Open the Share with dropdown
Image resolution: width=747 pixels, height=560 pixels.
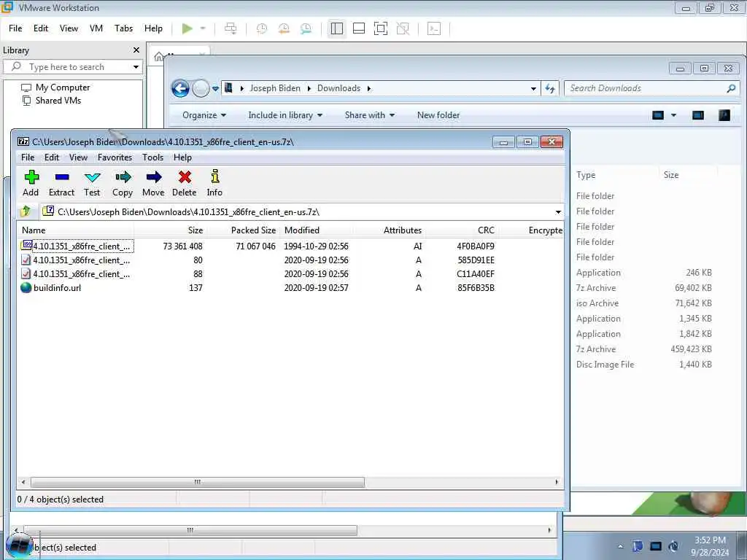(x=370, y=115)
